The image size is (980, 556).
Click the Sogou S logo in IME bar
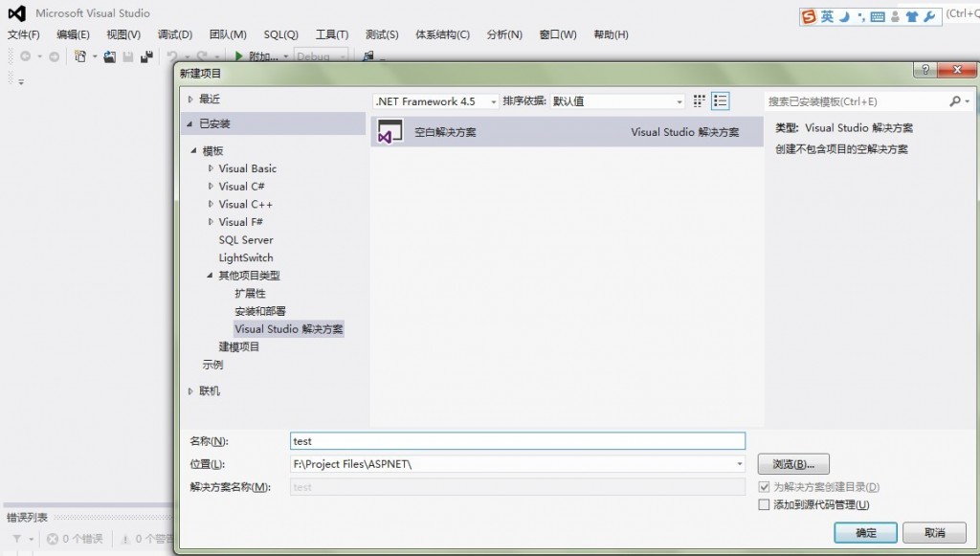click(810, 17)
